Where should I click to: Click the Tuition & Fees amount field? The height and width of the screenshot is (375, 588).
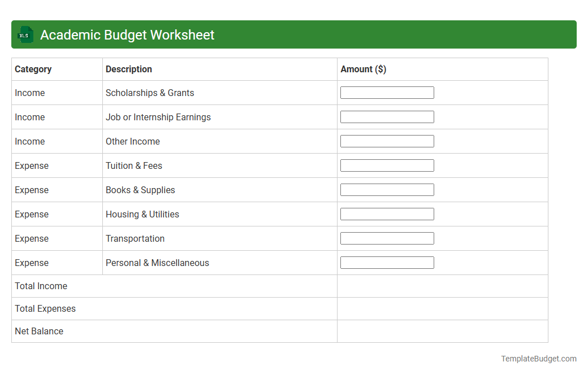387,165
